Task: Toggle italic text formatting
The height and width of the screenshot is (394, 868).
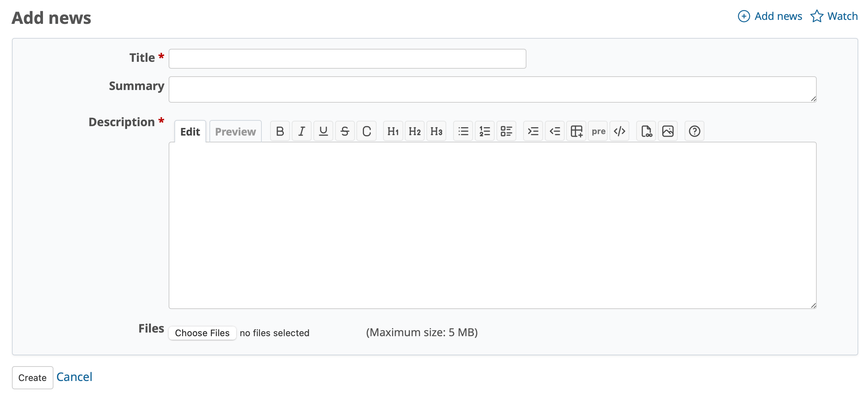Action: [301, 131]
